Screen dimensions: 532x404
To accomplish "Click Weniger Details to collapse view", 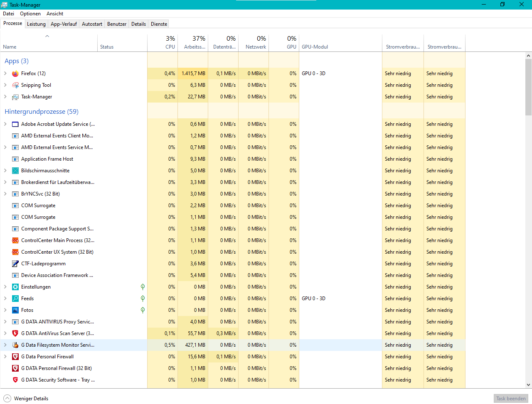I will (26, 399).
